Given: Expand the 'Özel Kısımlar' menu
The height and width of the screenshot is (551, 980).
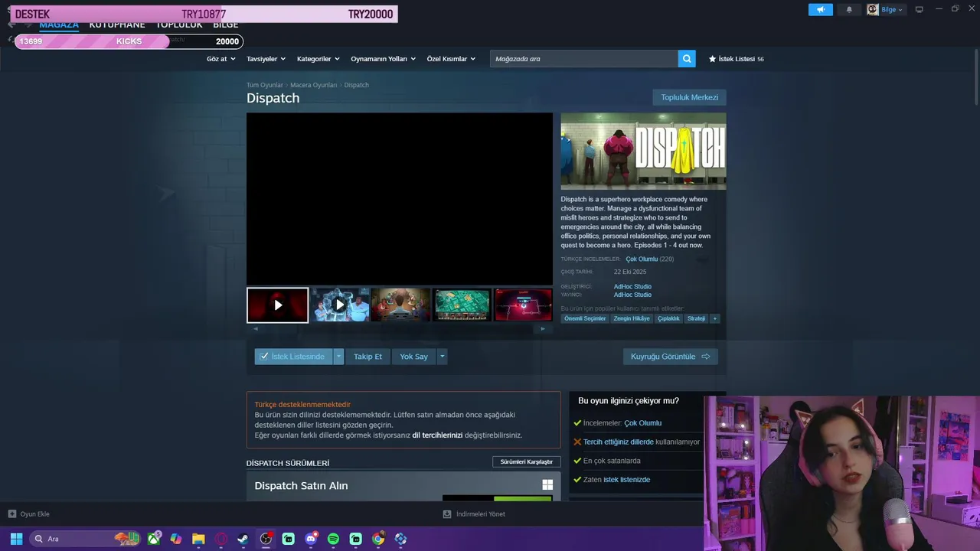Looking at the screenshot, I should (x=451, y=59).
